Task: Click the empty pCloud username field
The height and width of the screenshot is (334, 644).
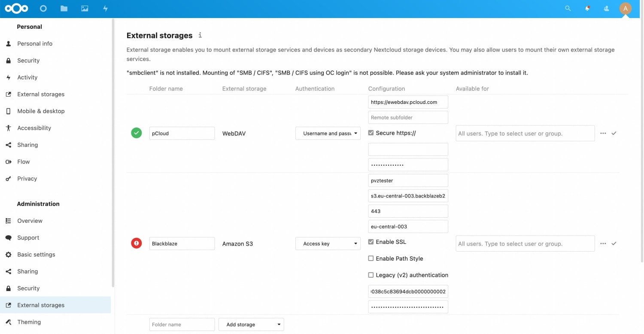Action: (x=408, y=149)
